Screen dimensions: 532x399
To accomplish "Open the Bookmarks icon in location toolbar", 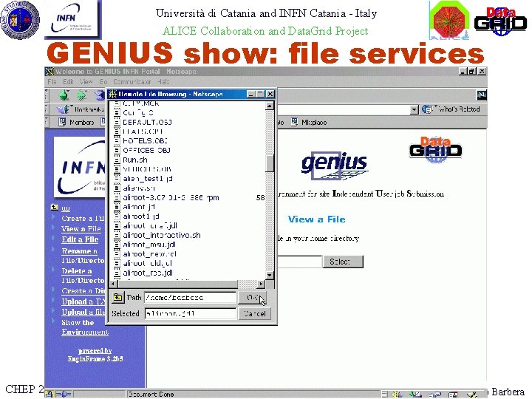I will point(62,109).
